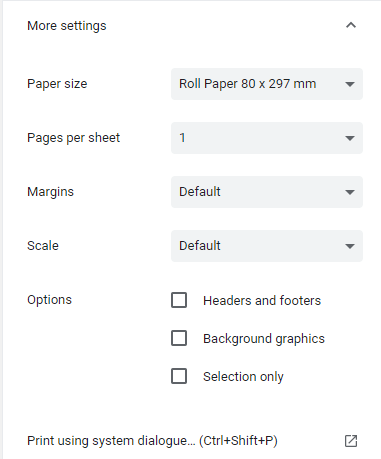
Task: Click the Headers and footers label text
Action: [x=262, y=300]
